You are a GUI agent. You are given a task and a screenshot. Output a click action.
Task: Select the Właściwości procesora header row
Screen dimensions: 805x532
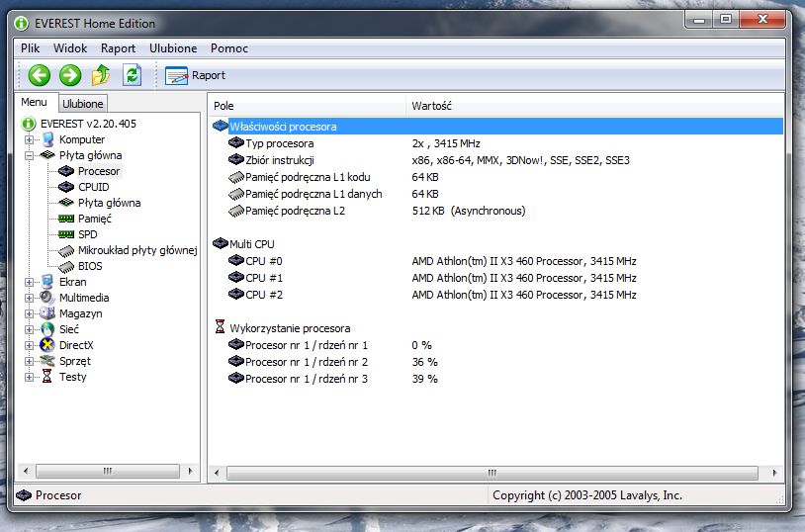coord(497,127)
